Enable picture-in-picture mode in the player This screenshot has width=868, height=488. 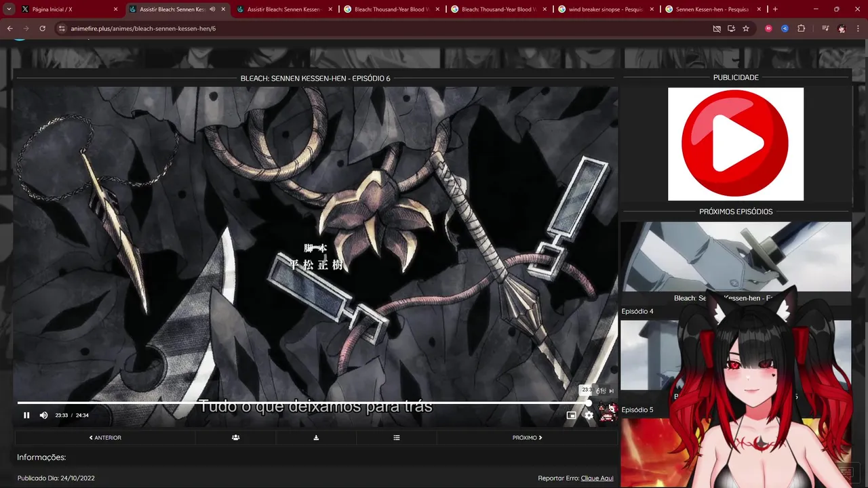[x=571, y=415]
